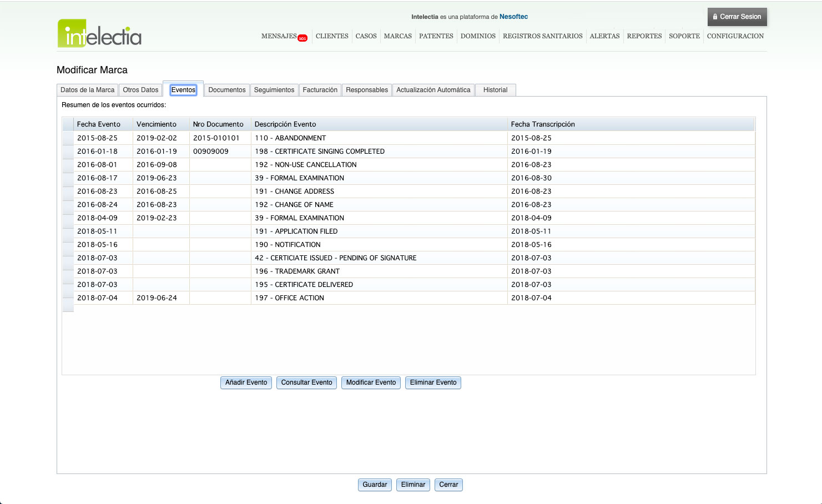The image size is (822, 504).
Task: Follow the Nesoftec link in header
Action: coord(513,17)
